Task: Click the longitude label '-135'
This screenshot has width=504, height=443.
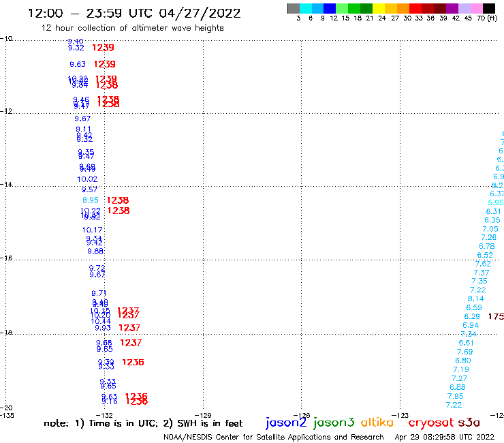Action: point(7,415)
